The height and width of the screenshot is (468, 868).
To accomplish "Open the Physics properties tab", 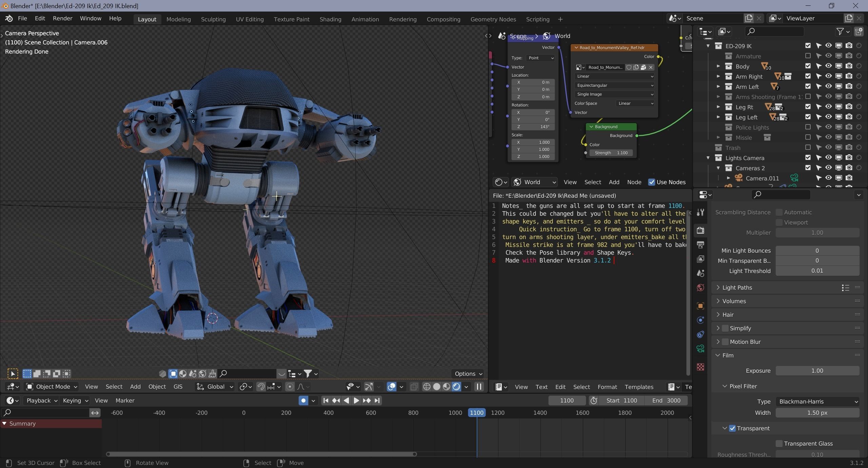I will 701,320.
